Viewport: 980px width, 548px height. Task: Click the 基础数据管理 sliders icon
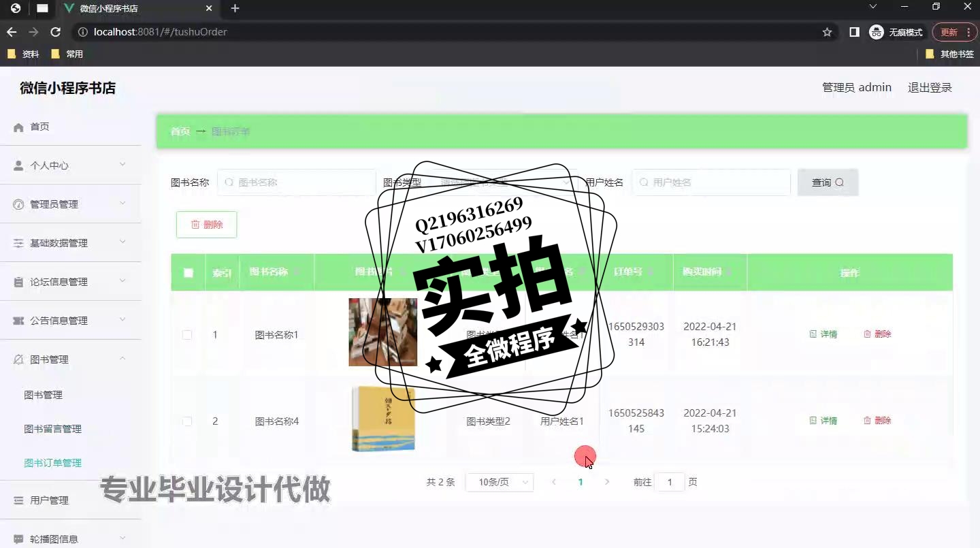point(18,243)
